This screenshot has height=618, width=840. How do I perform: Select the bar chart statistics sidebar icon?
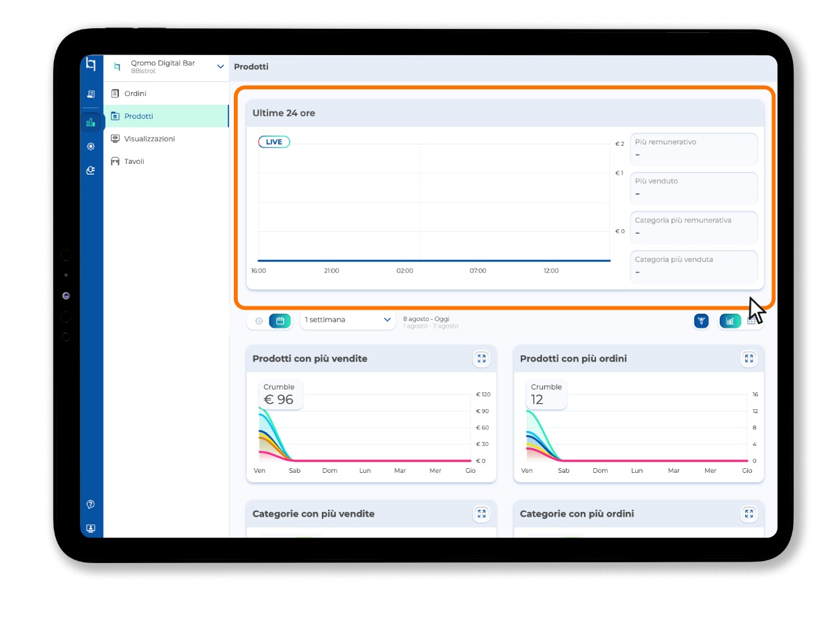coord(91,122)
